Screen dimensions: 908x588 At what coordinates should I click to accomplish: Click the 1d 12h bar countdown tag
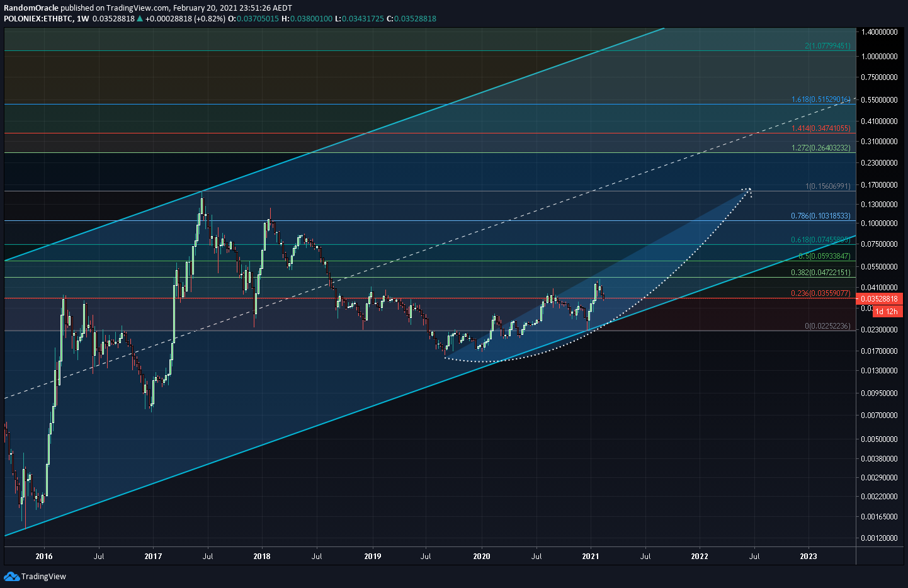pyautogui.click(x=887, y=312)
